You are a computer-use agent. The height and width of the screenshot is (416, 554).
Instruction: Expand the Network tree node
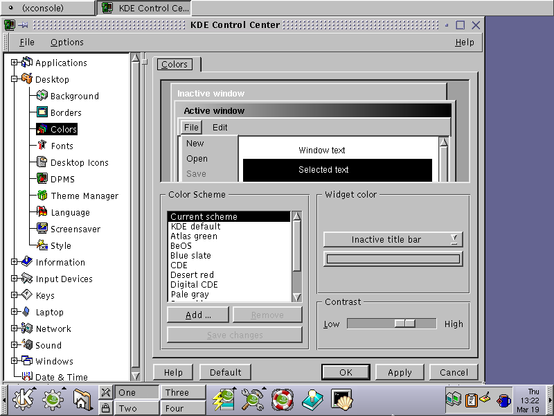click(x=14, y=328)
